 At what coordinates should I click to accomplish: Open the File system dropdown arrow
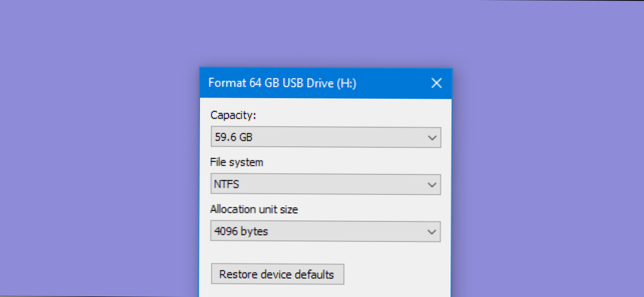pyautogui.click(x=432, y=185)
